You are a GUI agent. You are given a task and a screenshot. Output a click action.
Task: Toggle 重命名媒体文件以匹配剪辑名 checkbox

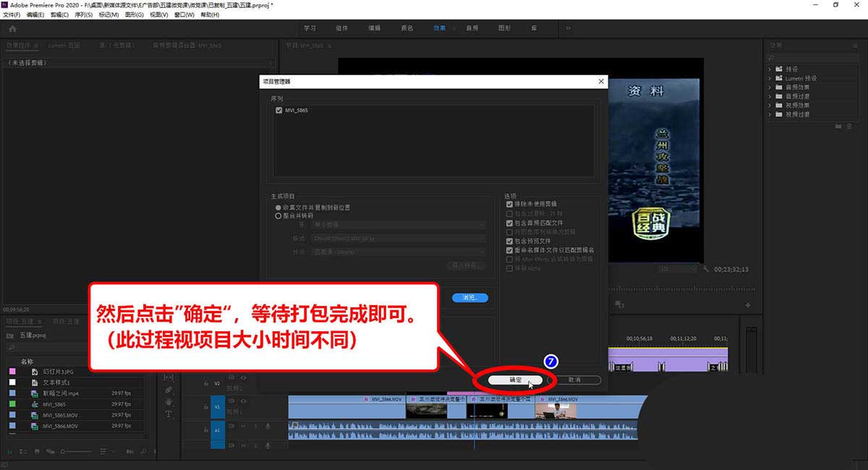pos(510,250)
